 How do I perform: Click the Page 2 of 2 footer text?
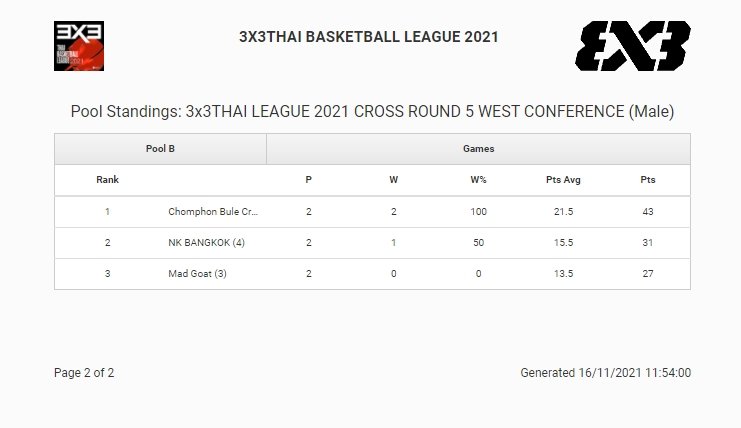pyautogui.click(x=84, y=373)
